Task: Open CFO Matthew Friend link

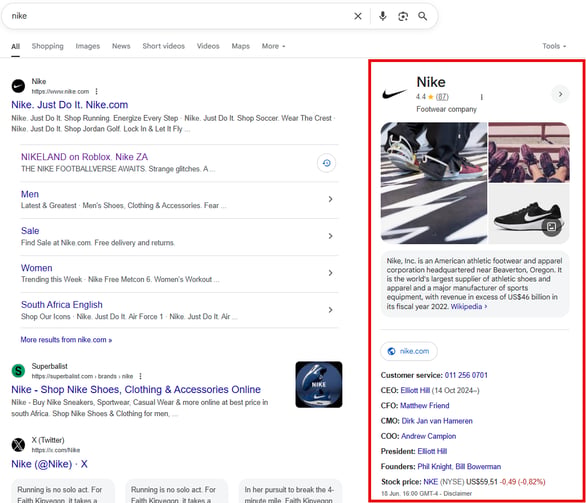Action: pos(425,405)
